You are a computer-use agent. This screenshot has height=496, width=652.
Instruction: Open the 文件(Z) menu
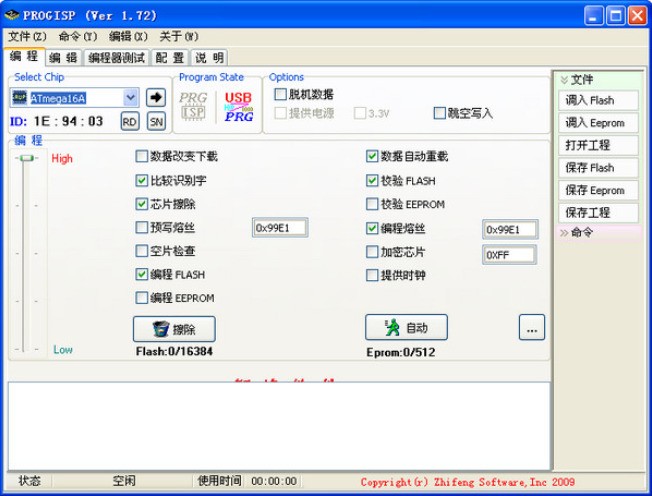point(27,37)
